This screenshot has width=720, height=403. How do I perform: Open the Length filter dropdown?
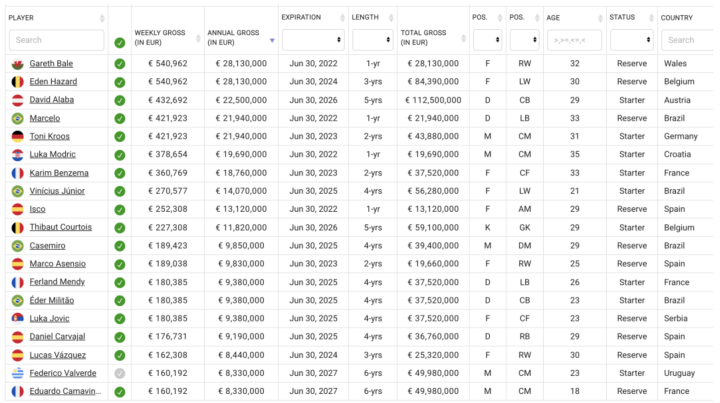371,40
